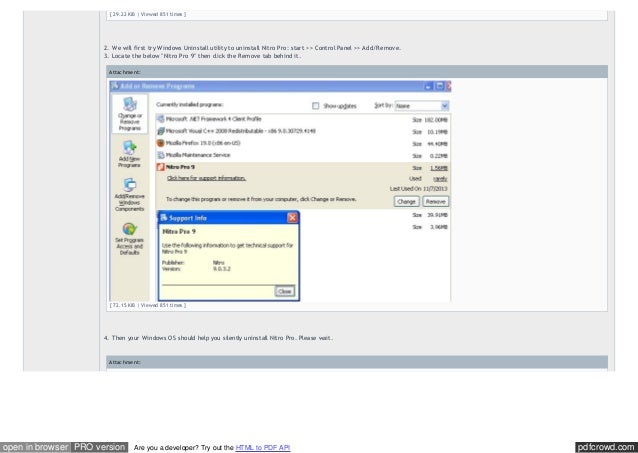Viewport: 638px width, 453px height.
Task: Click the Nitro Pro 9 program icon
Action: (161, 167)
